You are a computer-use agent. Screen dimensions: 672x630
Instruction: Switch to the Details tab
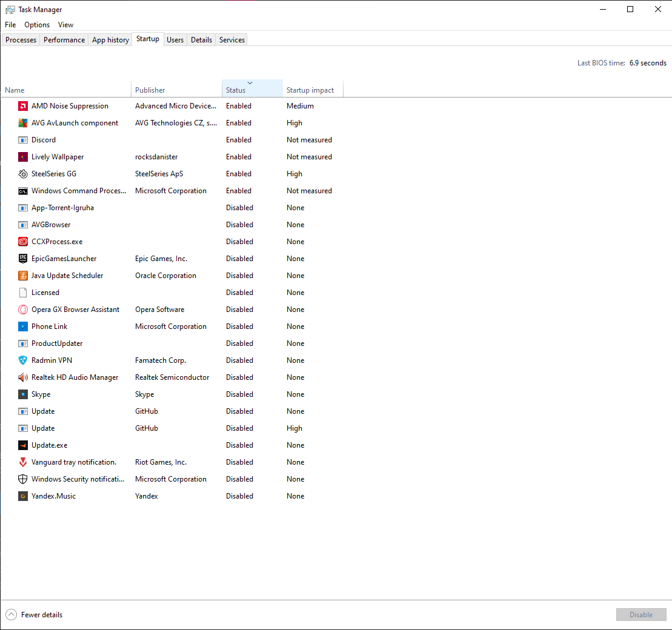coord(201,40)
